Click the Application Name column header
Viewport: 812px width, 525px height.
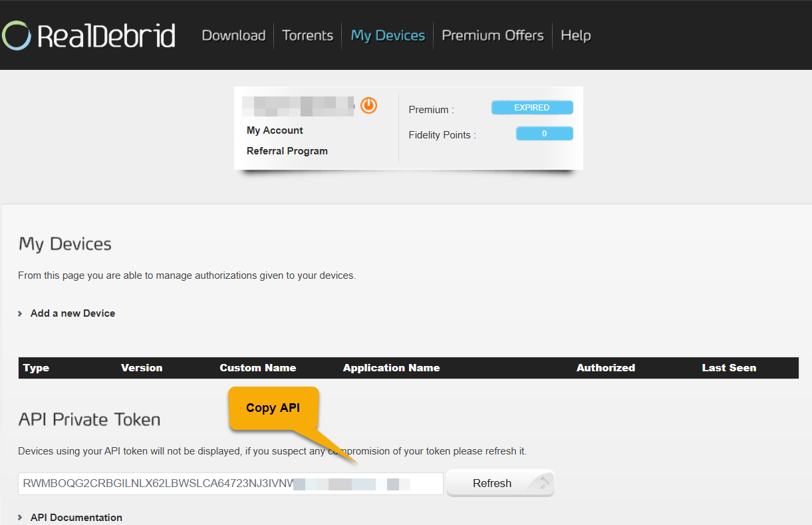pyautogui.click(x=391, y=367)
